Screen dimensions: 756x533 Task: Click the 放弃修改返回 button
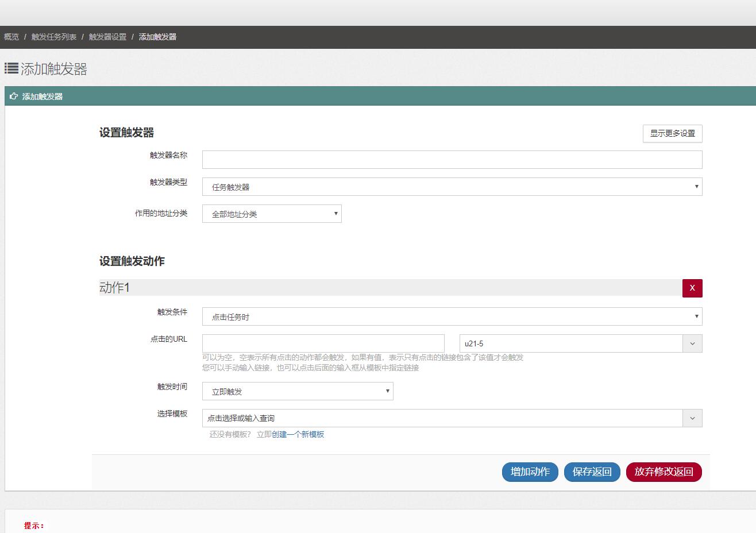pyautogui.click(x=664, y=472)
